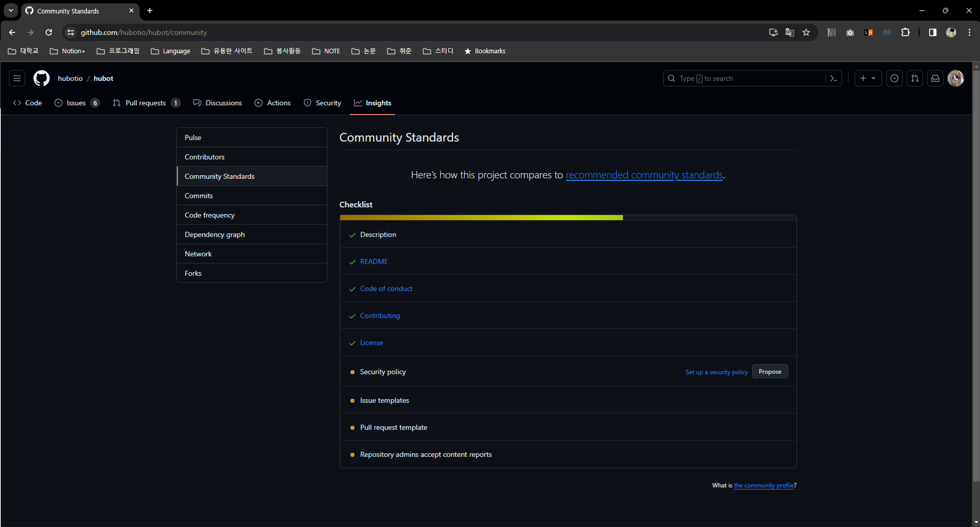Click the Propose button for security policy
Screen dimensions: 980x527
tap(770, 372)
